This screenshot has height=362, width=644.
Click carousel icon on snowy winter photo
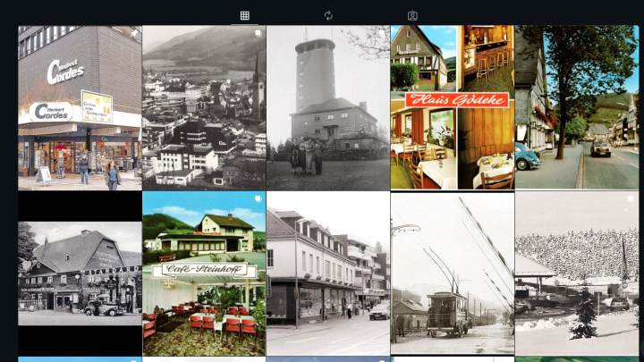point(631,199)
